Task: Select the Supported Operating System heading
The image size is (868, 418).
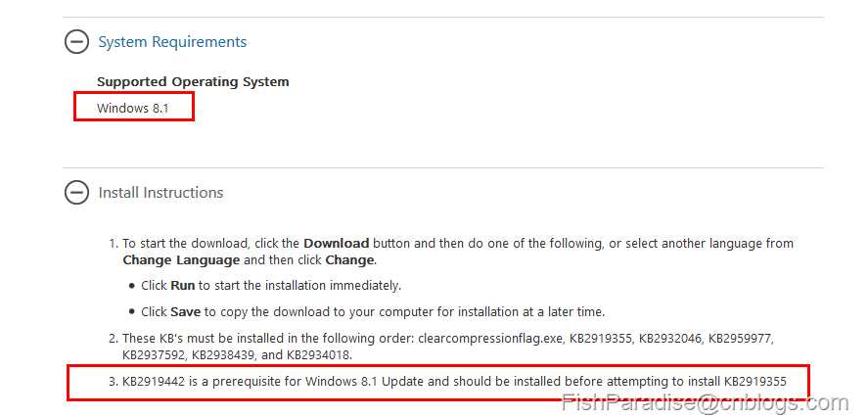Action: (193, 82)
